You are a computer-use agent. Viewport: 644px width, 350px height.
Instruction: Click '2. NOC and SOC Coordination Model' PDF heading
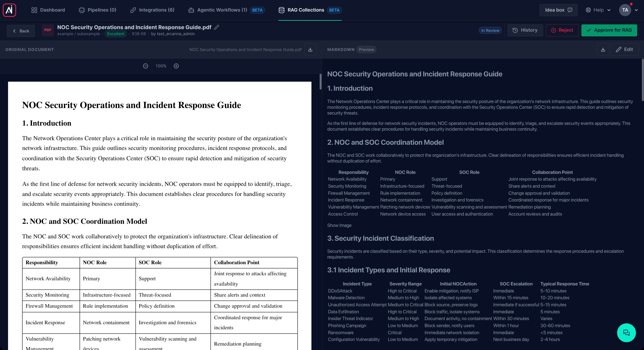click(85, 221)
